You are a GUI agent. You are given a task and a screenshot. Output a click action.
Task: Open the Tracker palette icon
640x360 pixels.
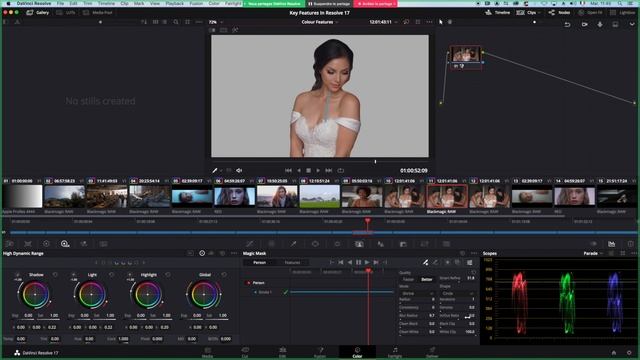tap(337, 244)
